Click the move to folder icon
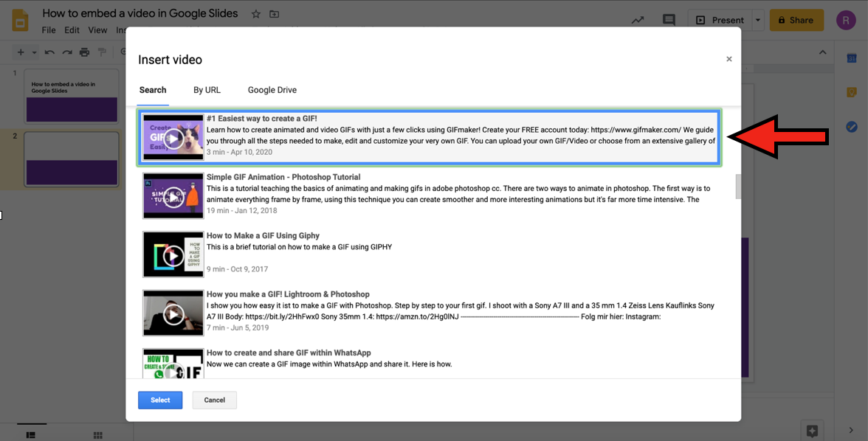Image resolution: width=868 pixels, height=441 pixels. [275, 14]
